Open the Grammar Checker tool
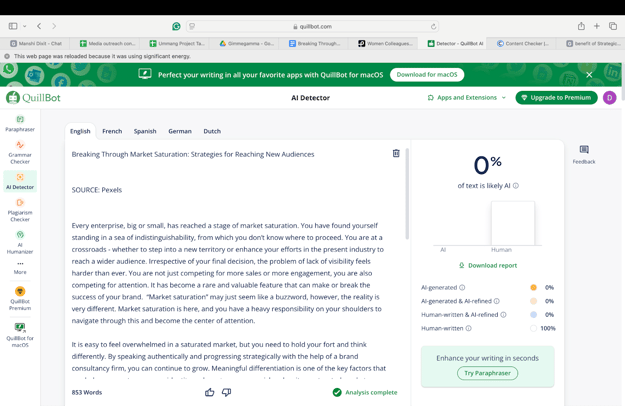The height and width of the screenshot is (406, 625). (20, 153)
